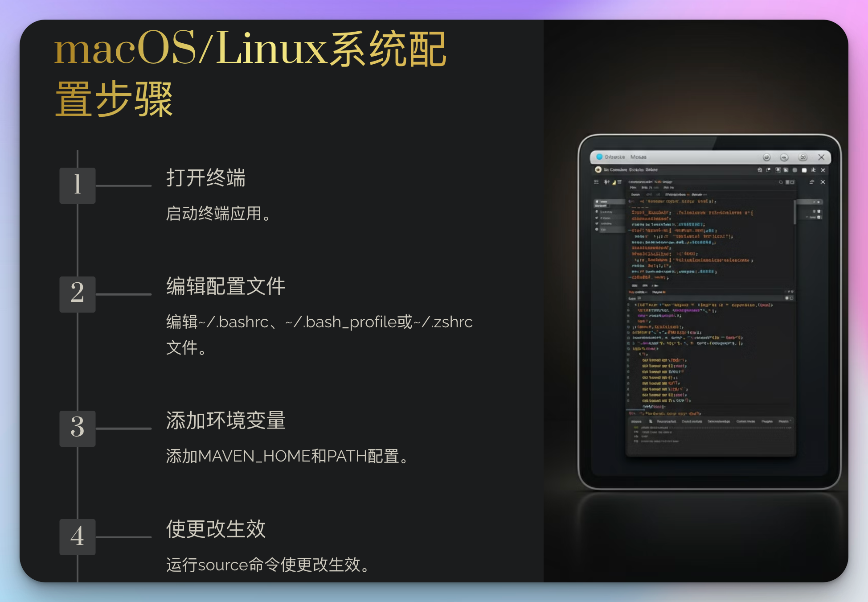Viewport: 868px width, 602px height.
Task: Click the white square icon in second toolbar row
Action: click(804, 170)
